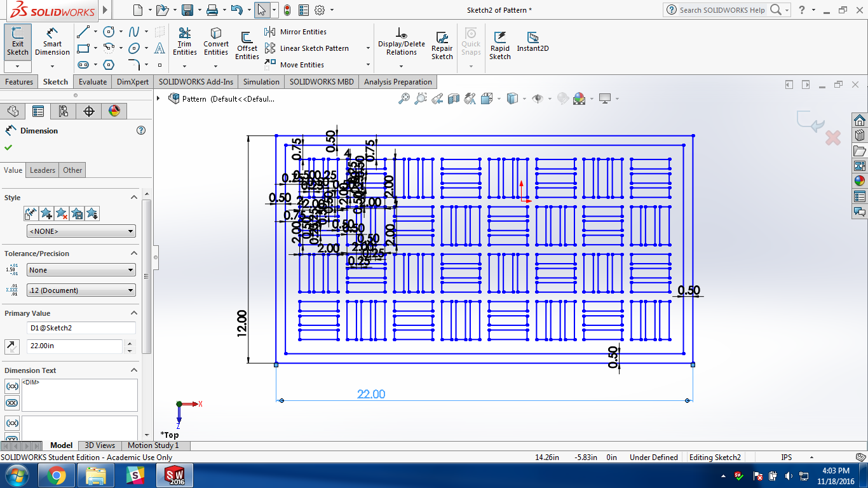Click the Save icon
The height and width of the screenshot is (488, 868).
pyautogui.click(x=187, y=10)
